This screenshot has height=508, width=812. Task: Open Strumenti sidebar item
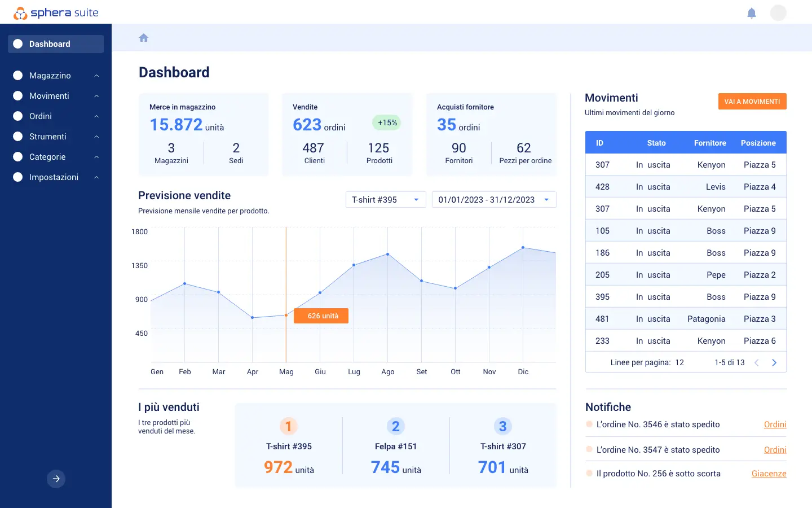pos(56,137)
